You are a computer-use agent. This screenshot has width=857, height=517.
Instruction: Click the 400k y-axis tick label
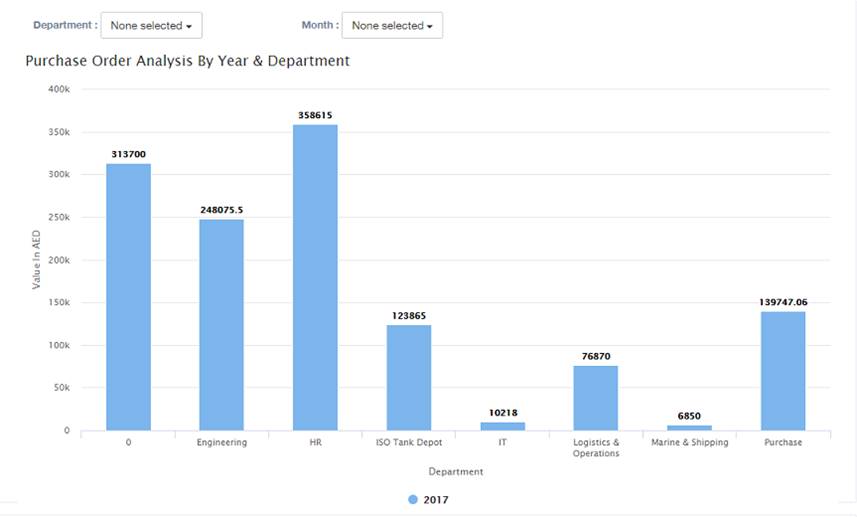(x=58, y=89)
